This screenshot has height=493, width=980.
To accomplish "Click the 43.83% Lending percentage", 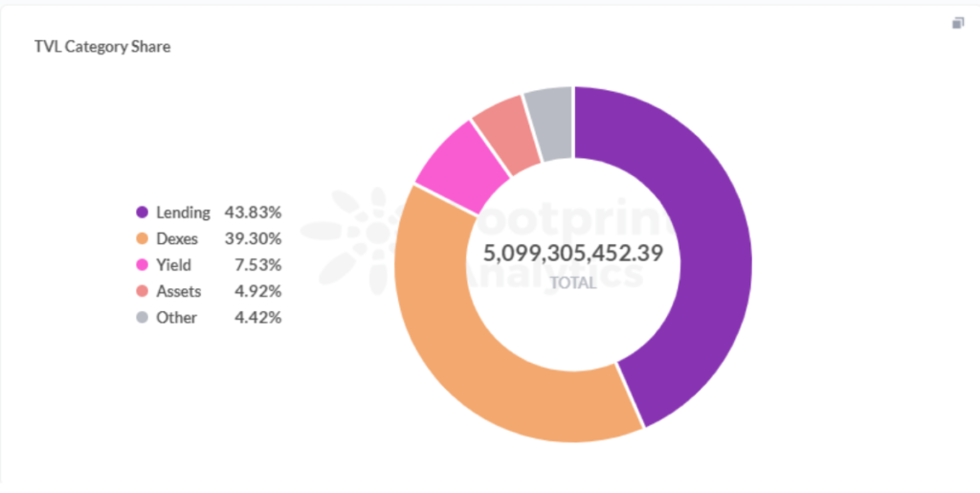I will point(253,213).
